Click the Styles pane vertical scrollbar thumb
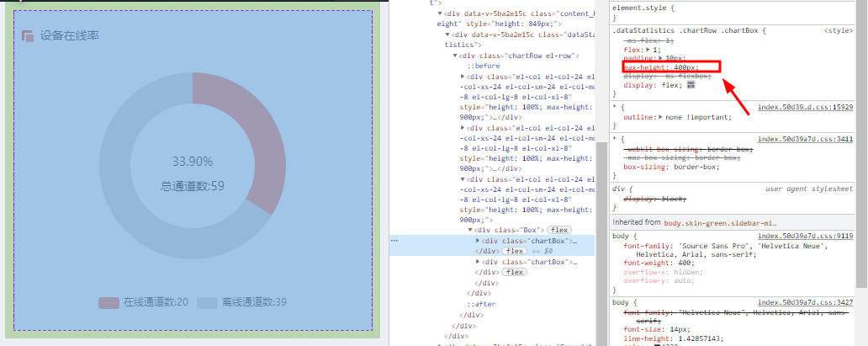The height and width of the screenshot is (346, 868). click(x=860, y=144)
